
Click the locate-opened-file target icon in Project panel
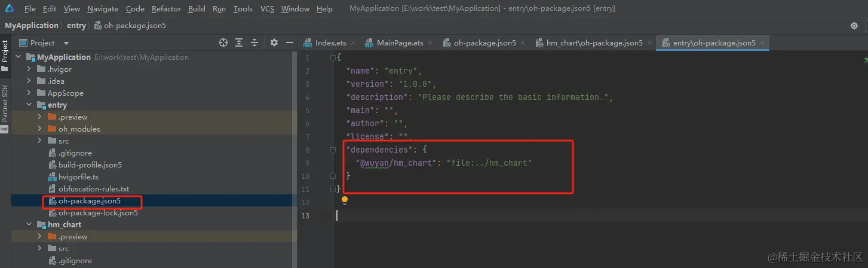pos(223,42)
